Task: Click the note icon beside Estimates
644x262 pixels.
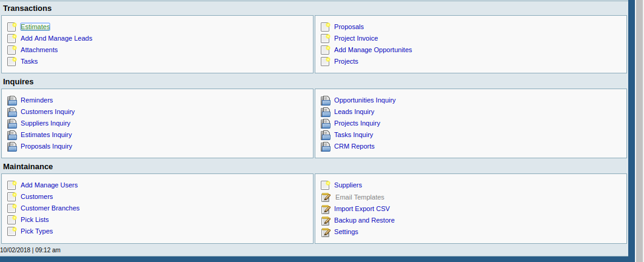Action: coord(12,27)
